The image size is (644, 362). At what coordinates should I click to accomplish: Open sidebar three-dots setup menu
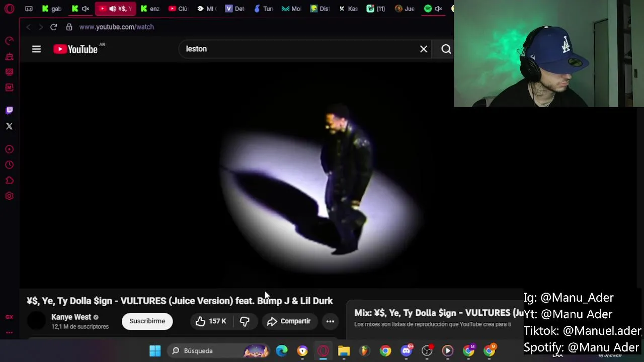click(x=9, y=332)
